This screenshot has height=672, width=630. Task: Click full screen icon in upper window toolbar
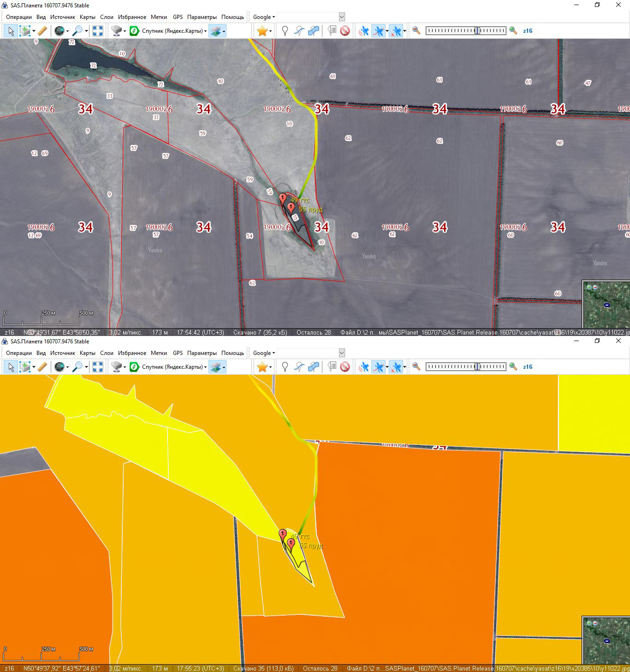pos(98,31)
